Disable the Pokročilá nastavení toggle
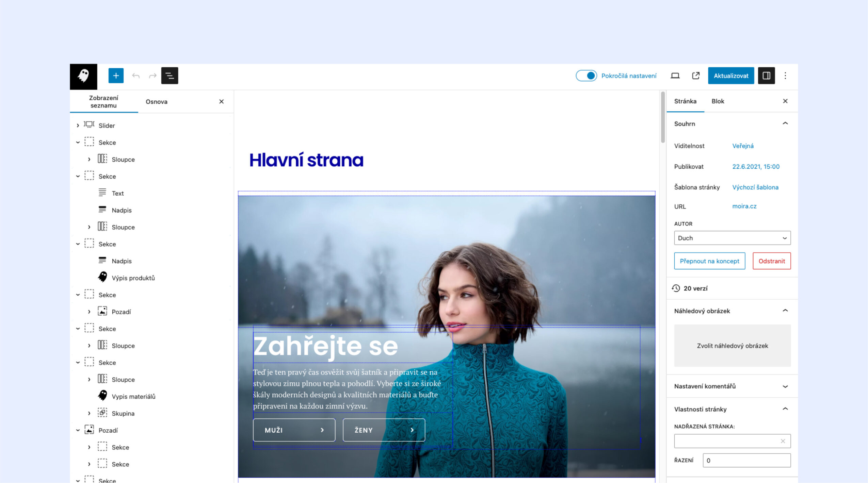Image resolution: width=868 pixels, height=483 pixels. click(587, 76)
